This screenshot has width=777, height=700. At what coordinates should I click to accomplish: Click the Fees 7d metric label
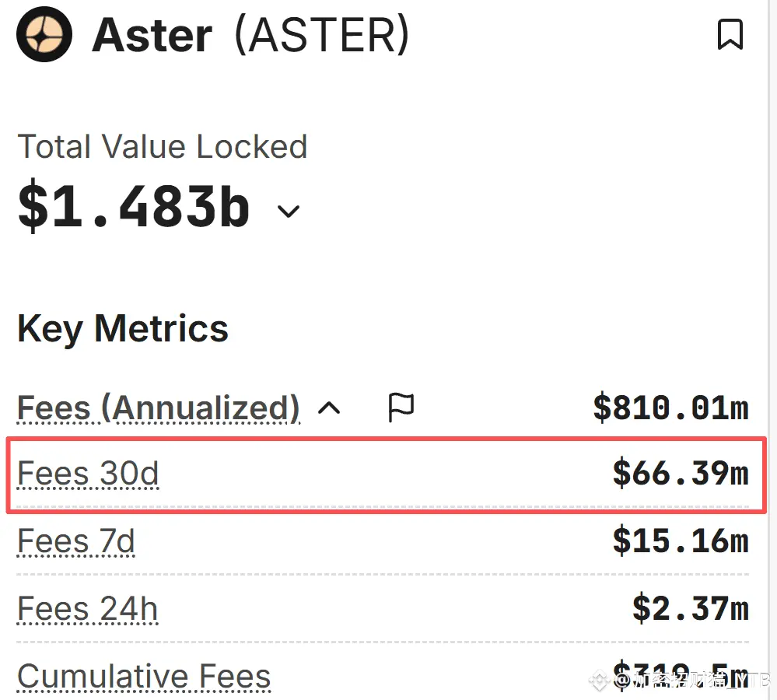click(76, 541)
